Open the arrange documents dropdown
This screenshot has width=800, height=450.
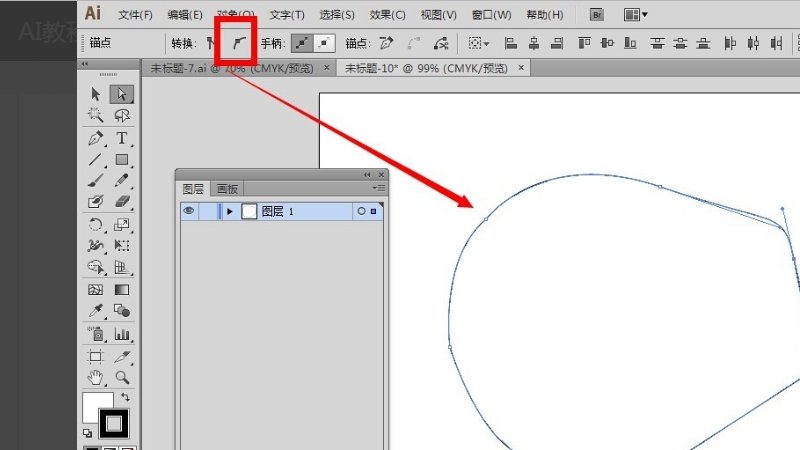coord(635,15)
